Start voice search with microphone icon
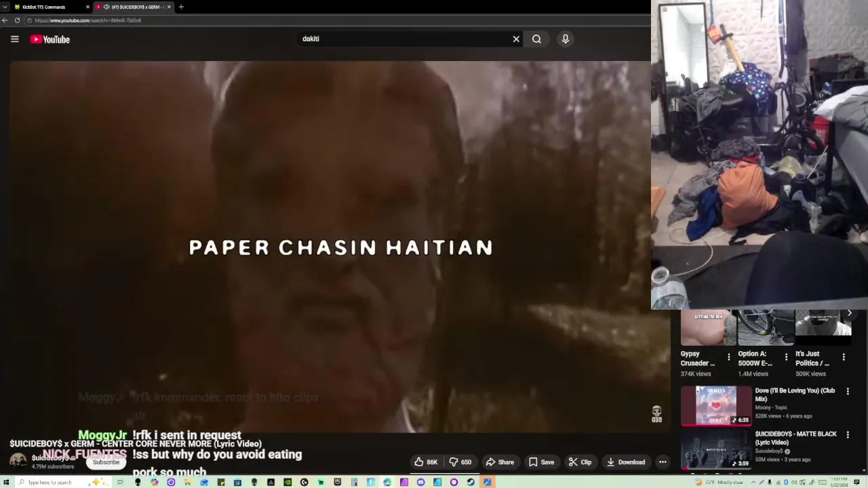This screenshot has width=868, height=488. (565, 39)
